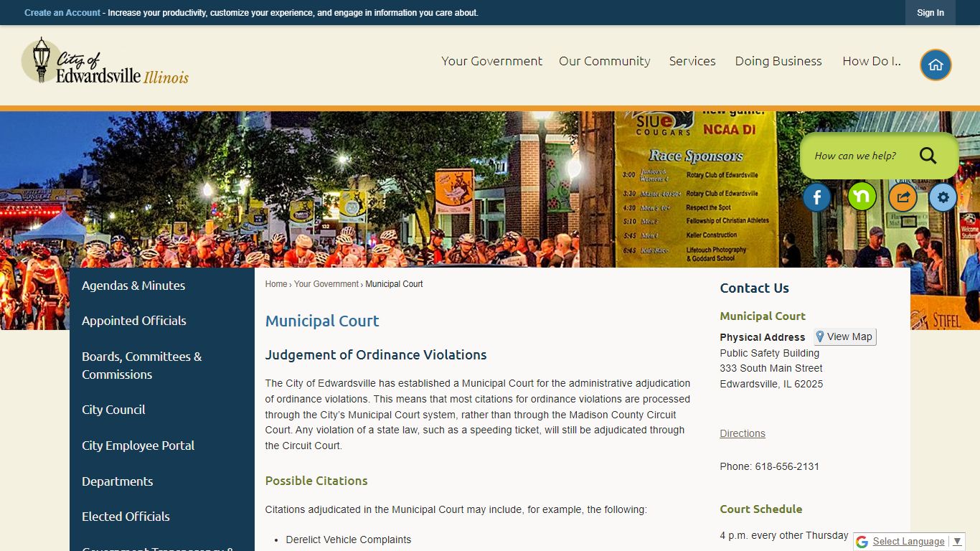
Task: Click the Sign In button
Action: click(930, 13)
